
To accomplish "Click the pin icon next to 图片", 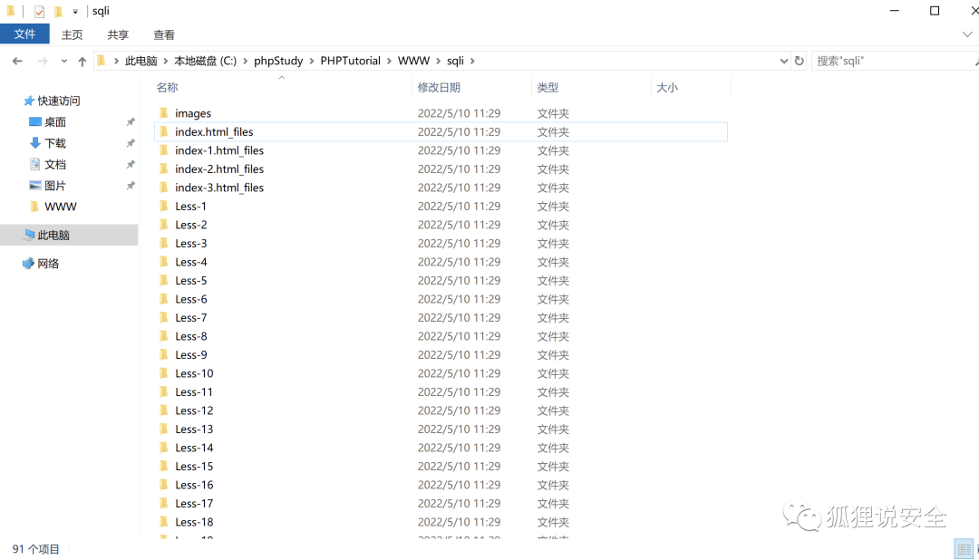I will (131, 186).
